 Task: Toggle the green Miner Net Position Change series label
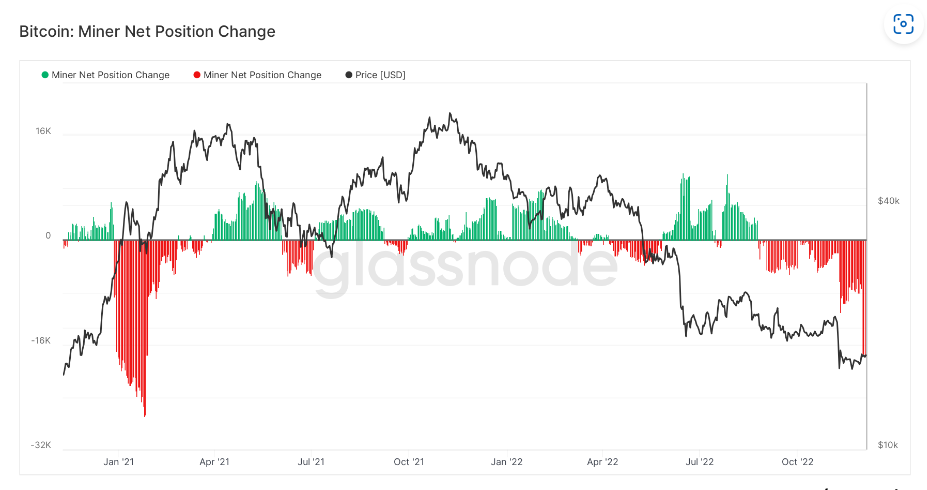click(110, 75)
